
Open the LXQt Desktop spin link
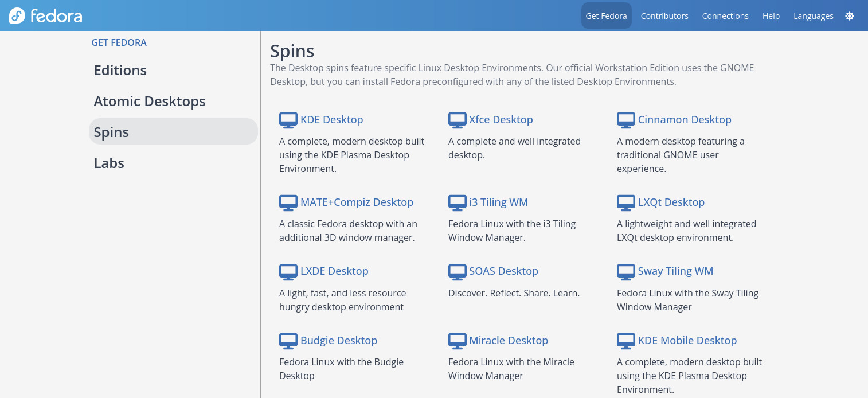pyautogui.click(x=671, y=202)
